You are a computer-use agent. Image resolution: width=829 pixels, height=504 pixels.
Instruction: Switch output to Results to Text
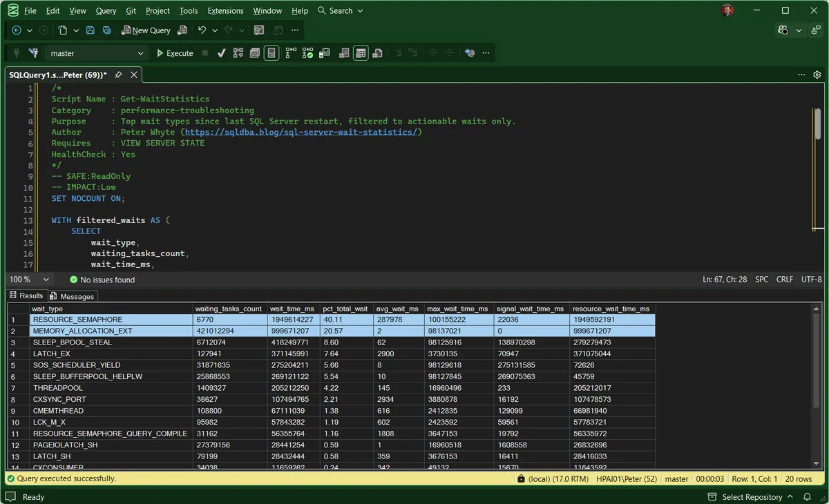click(344, 53)
